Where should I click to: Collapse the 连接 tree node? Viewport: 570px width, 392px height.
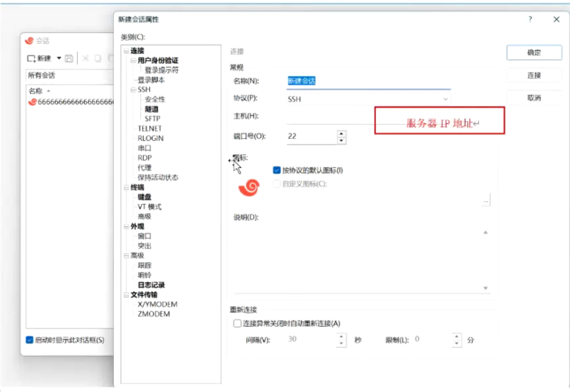tap(126, 51)
